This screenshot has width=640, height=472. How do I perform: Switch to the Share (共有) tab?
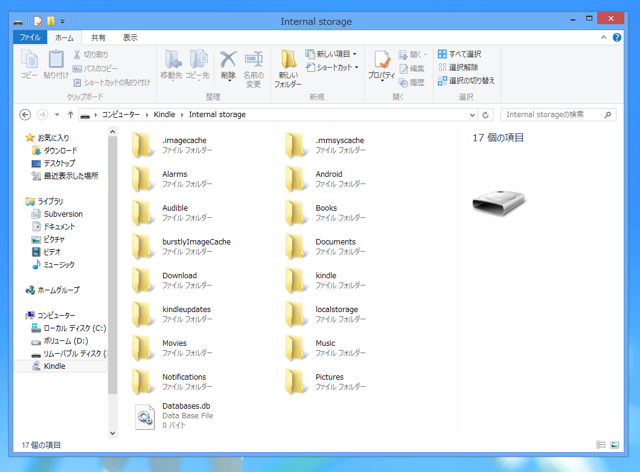point(98,38)
